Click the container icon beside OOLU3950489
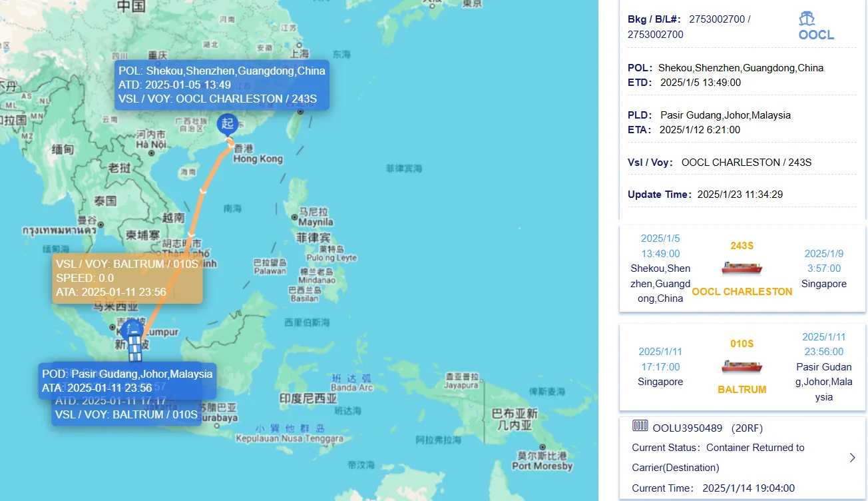This screenshot has width=868, height=501. click(x=641, y=427)
